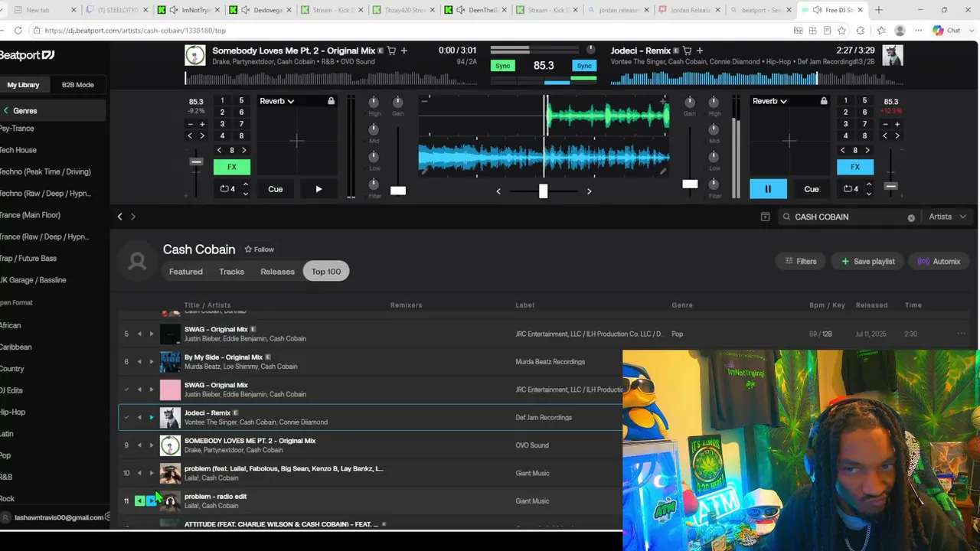The width and height of the screenshot is (980, 551).
Task: Click the left deck volume fader handle
Action: click(x=398, y=191)
